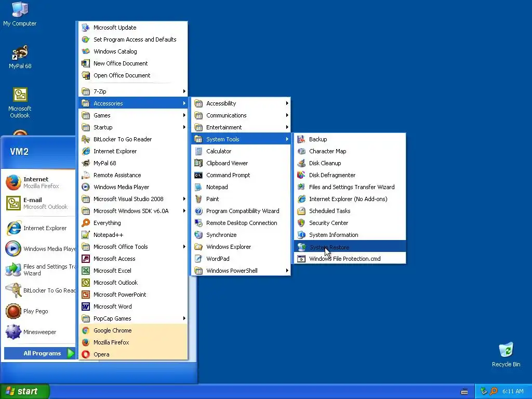Open Windows Catalog entry
The image size is (532, 399).
[x=133, y=51]
